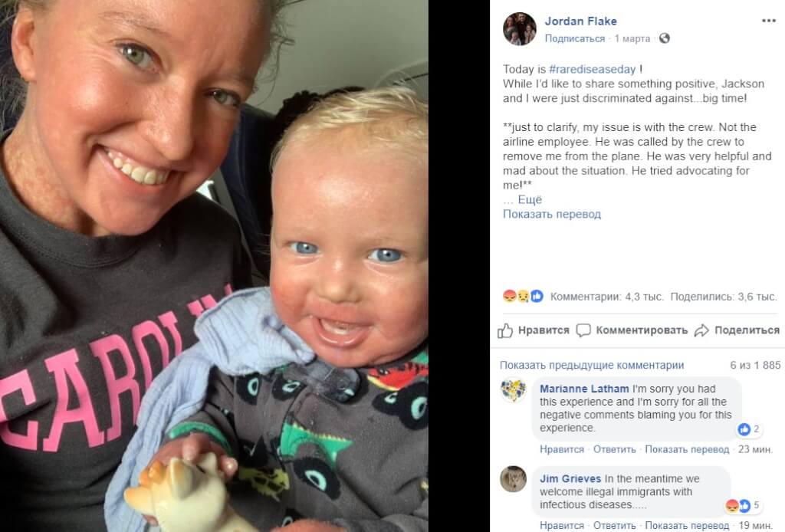This screenshot has width=785, height=532.
Task: Open the post reactions emoji summary
Action: point(523,296)
